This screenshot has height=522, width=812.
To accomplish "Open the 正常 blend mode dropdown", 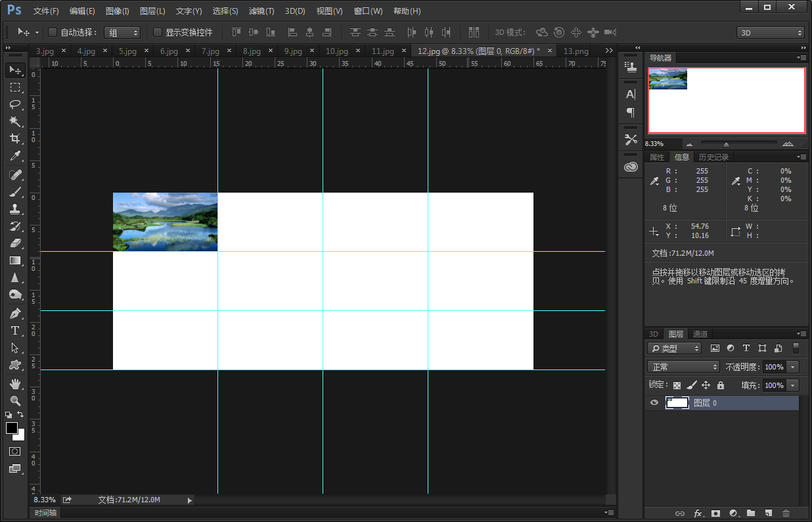I will (683, 367).
